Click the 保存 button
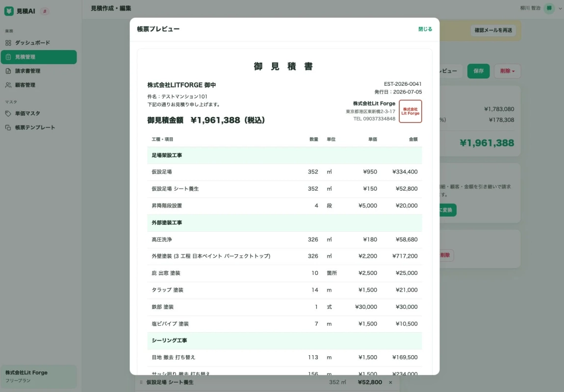The width and height of the screenshot is (564, 392). pyautogui.click(x=478, y=71)
